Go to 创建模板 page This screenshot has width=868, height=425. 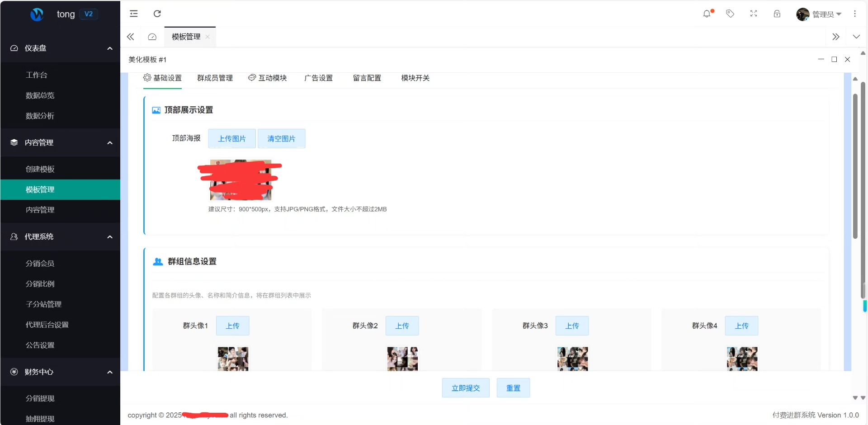pos(60,169)
